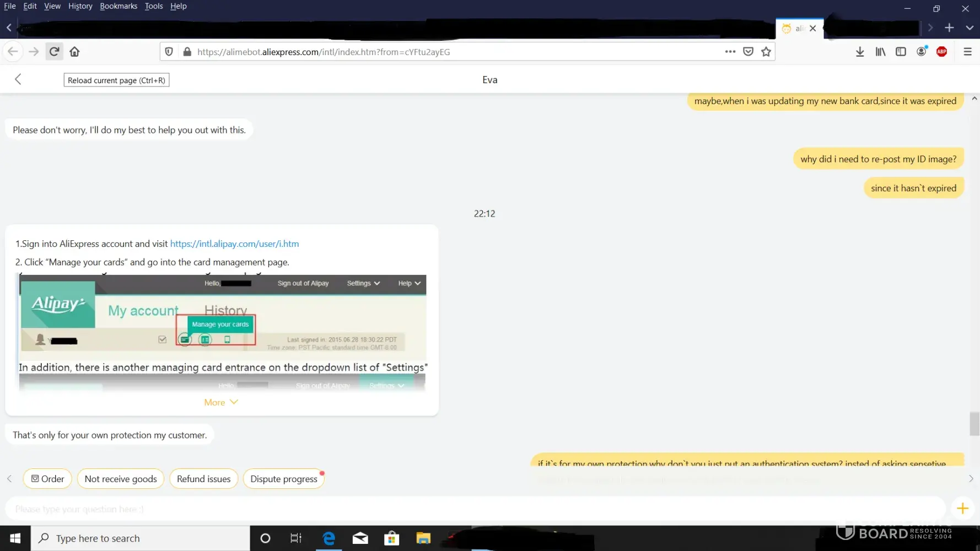Open tracking protection shield icon
Viewport: 980px width, 551px height.
(169, 52)
